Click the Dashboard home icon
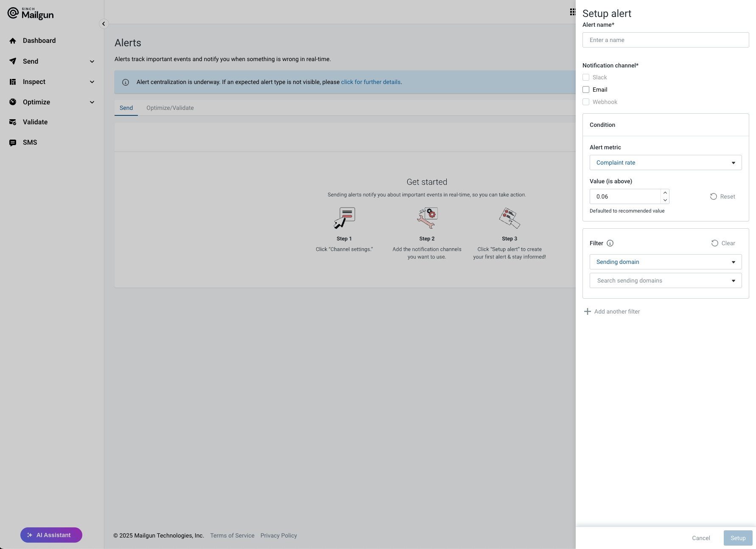The image size is (756, 549). [x=13, y=41]
